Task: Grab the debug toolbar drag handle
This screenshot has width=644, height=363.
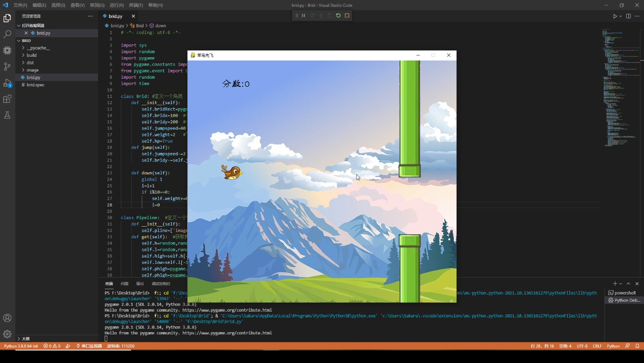Action: [x=297, y=16]
